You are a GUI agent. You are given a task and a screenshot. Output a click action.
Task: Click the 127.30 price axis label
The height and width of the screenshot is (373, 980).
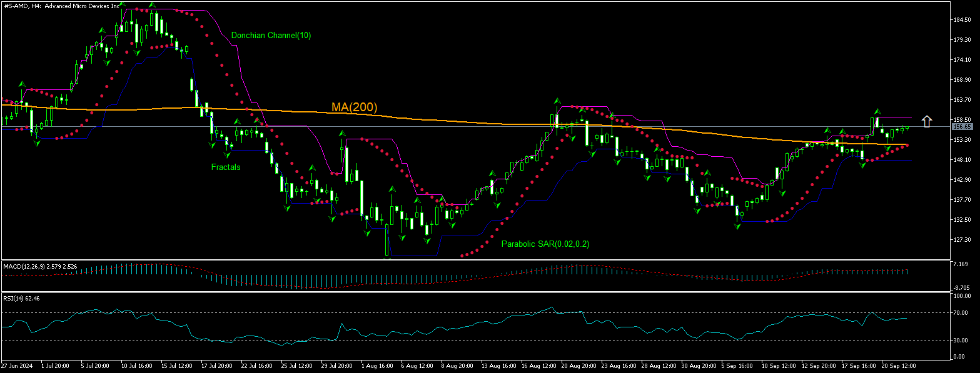(961, 240)
